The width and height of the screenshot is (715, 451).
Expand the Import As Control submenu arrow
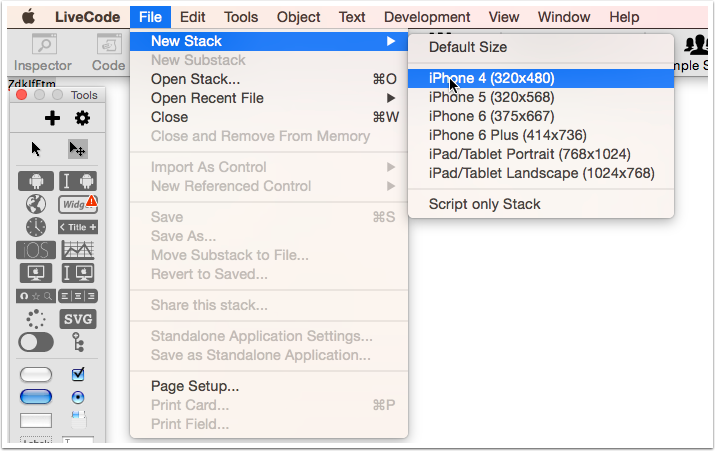coord(391,167)
